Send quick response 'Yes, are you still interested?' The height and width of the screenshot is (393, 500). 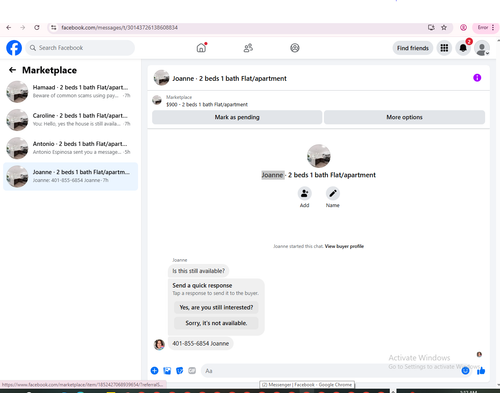[216, 307]
